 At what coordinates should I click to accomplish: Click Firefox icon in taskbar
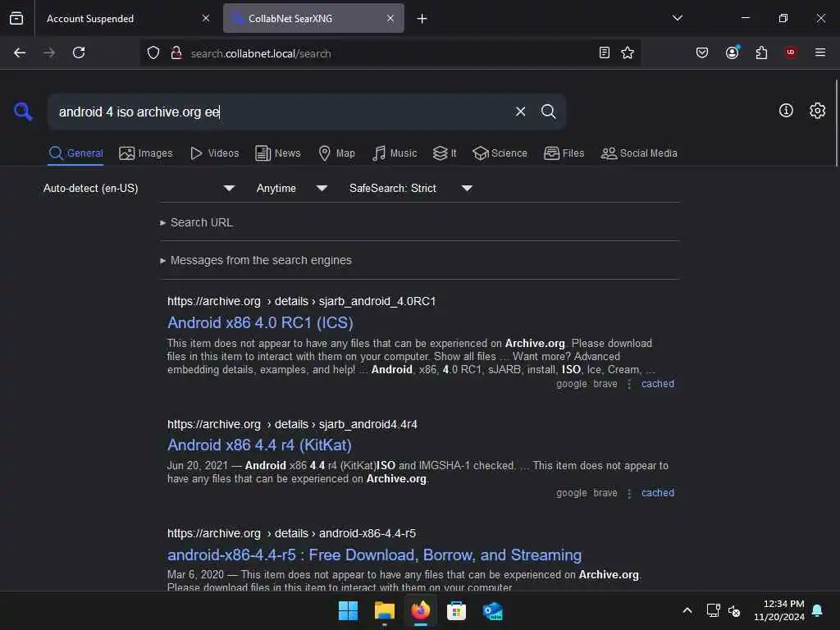coord(421,610)
